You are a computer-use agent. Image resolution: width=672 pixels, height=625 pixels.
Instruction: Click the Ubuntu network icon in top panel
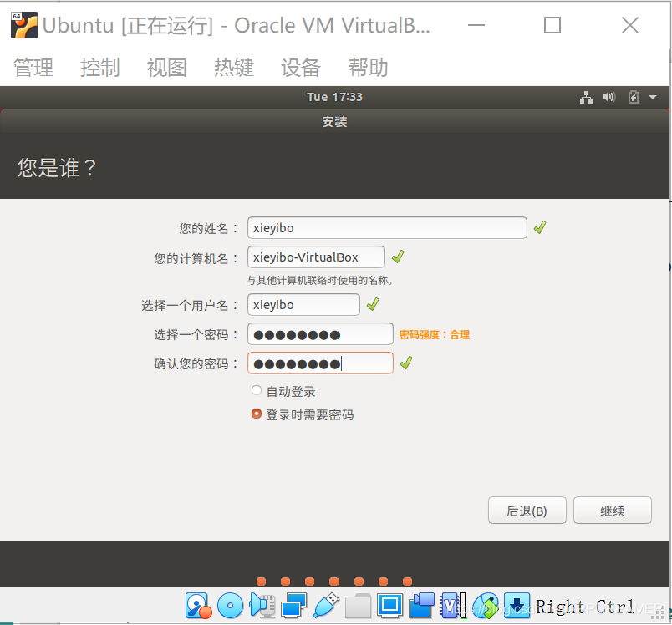point(586,97)
